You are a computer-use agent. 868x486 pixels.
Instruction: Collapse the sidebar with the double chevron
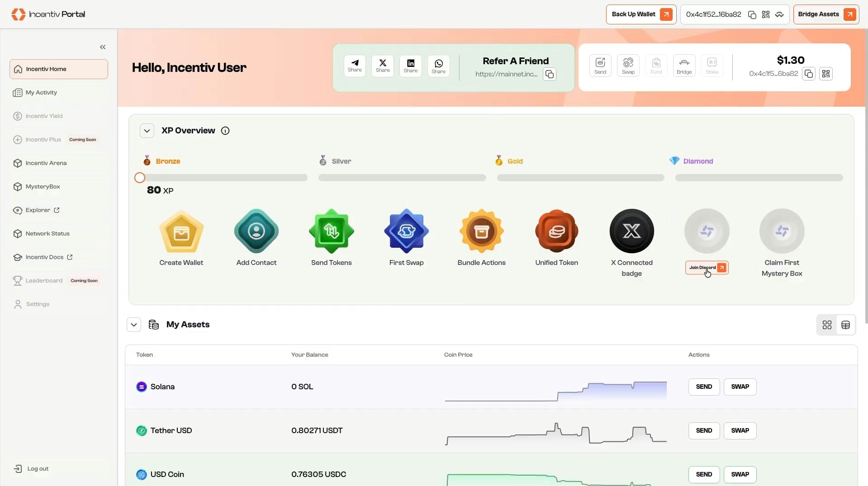(x=103, y=47)
